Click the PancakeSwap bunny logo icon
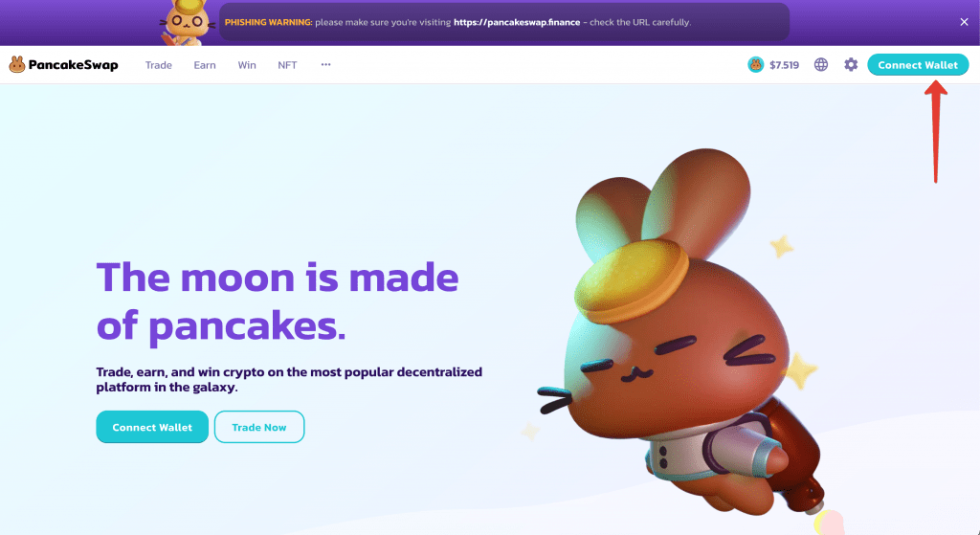The image size is (980, 535). tap(17, 64)
